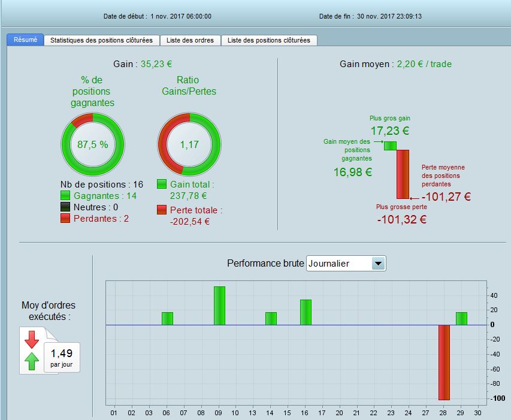Click the green up arrow orders icon

point(32,361)
